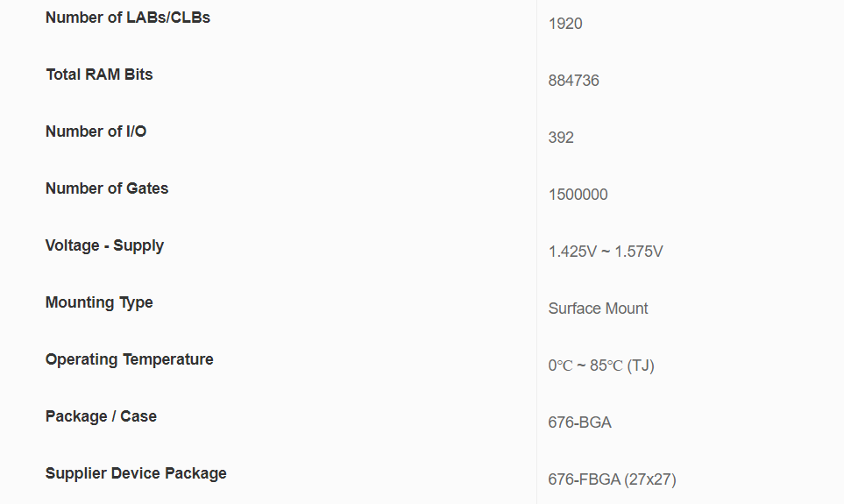Click the 1.575V upper voltage text
This screenshot has height=504, width=844.
(639, 252)
